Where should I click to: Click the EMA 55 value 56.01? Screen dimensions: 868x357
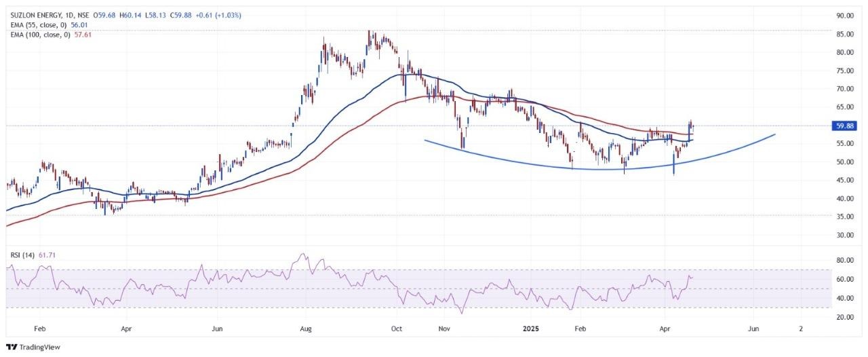(81, 24)
